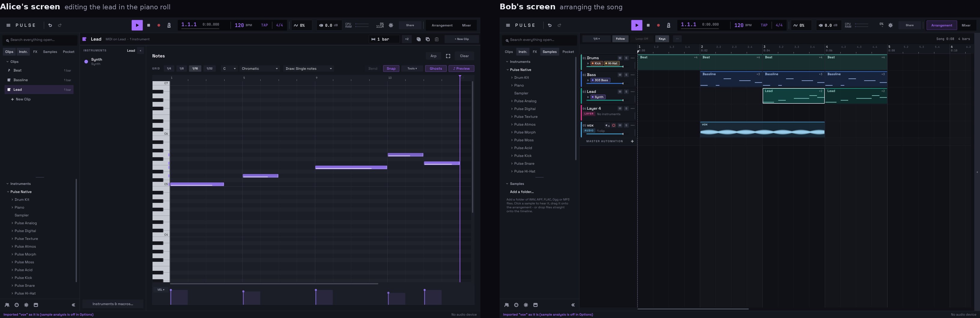The image size is (980, 318).
Task: Open the Pocket tab on Alice's sidebar
Action: click(68, 52)
